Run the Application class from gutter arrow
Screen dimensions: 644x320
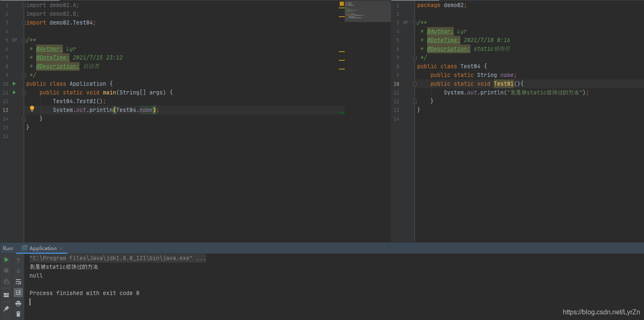point(14,84)
